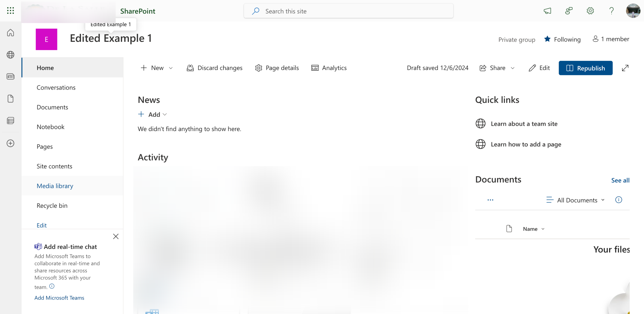Open the My news icon in rail

[10, 76]
